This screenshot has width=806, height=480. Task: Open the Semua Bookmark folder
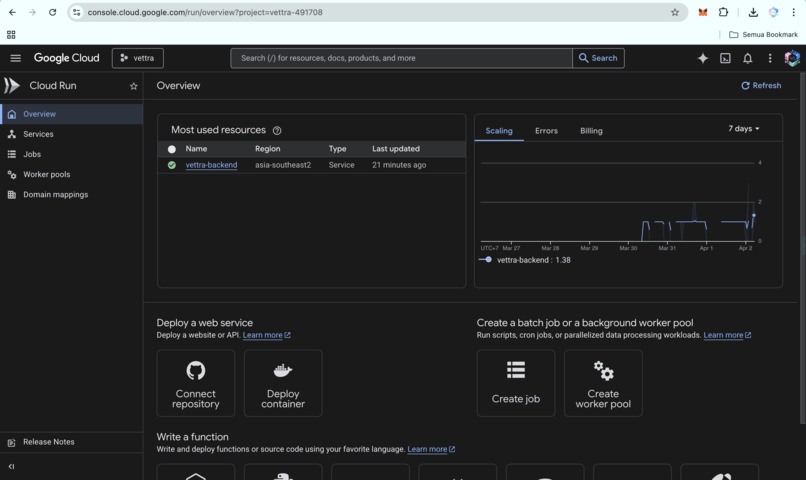763,34
